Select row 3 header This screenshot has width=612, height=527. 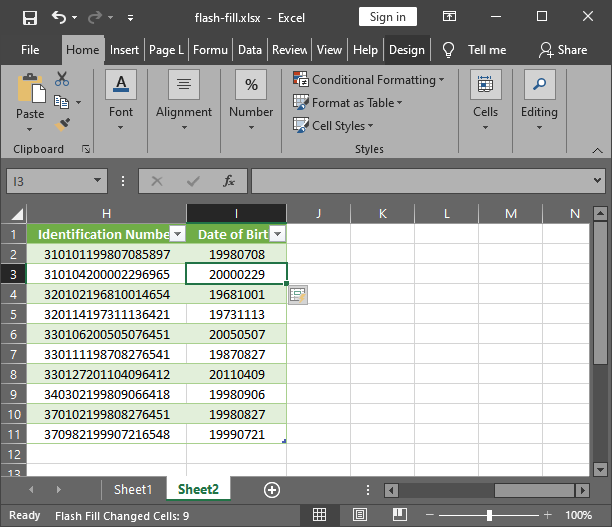point(13,274)
